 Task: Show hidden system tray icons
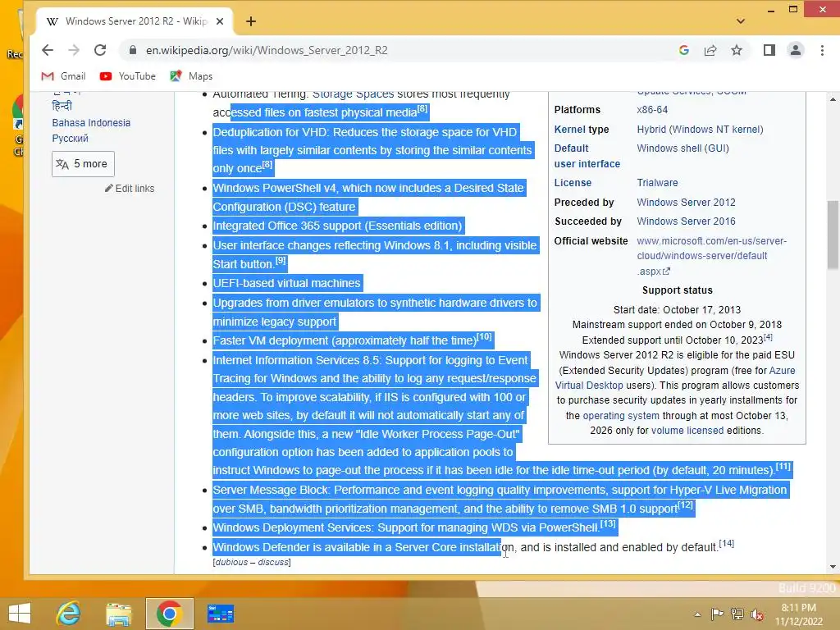tap(697, 614)
